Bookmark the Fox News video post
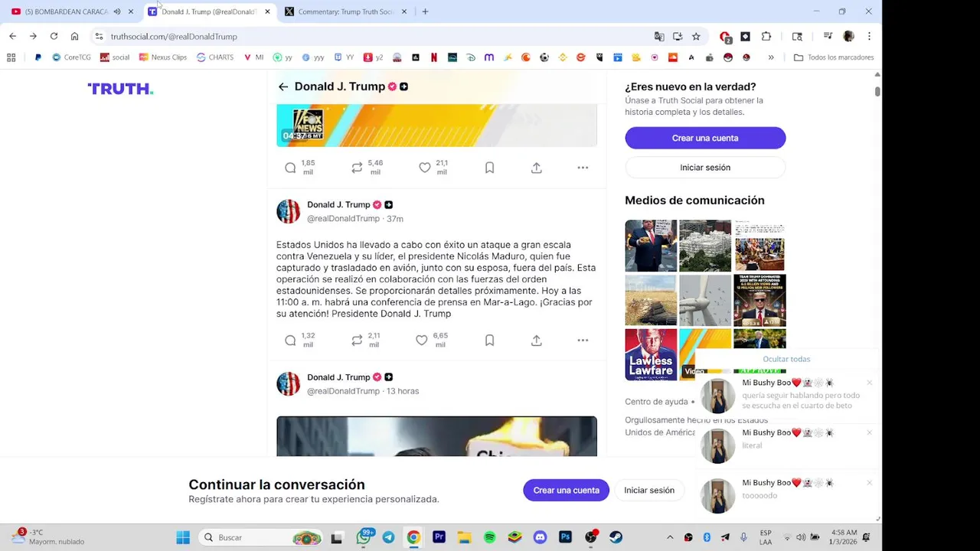The image size is (980, 551). tap(490, 168)
